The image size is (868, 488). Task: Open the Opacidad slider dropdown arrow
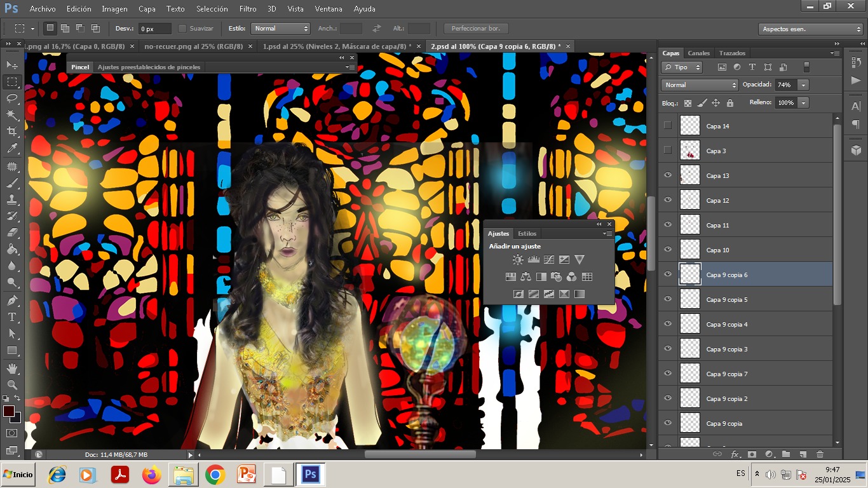[x=804, y=85]
